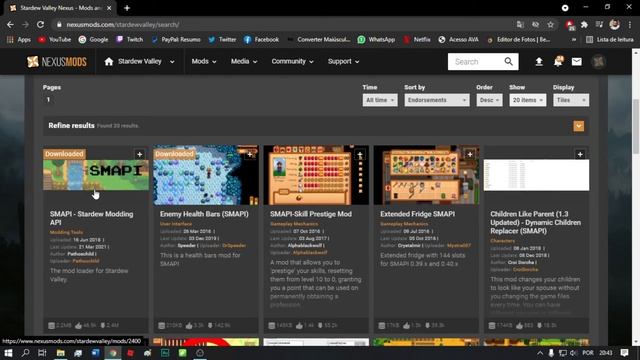The image size is (640, 360).
Task: Go to results page 1
Action: [x=48, y=100]
